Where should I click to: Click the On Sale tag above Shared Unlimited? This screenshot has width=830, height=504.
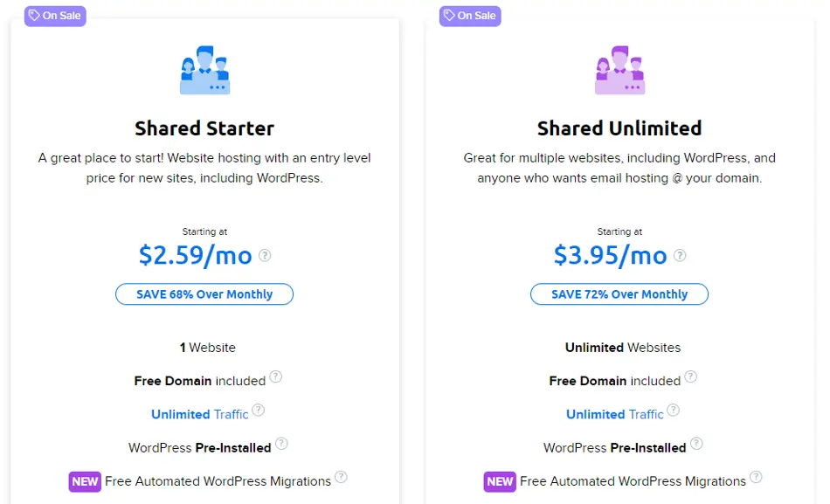pyautogui.click(x=470, y=16)
